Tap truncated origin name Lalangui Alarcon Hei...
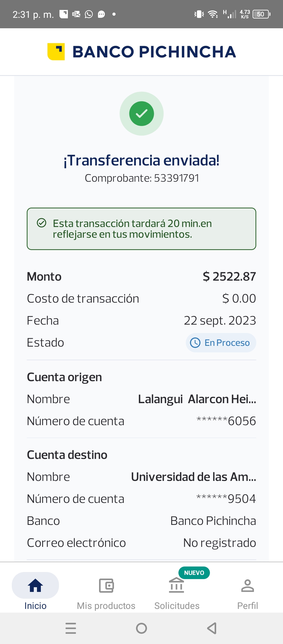Viewport: 283px width, 644px height. click(197, 399)
